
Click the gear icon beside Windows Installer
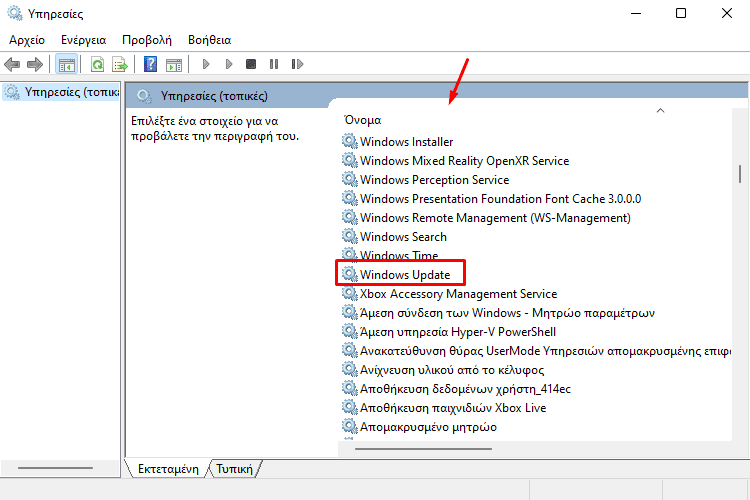tap(350, 142)
